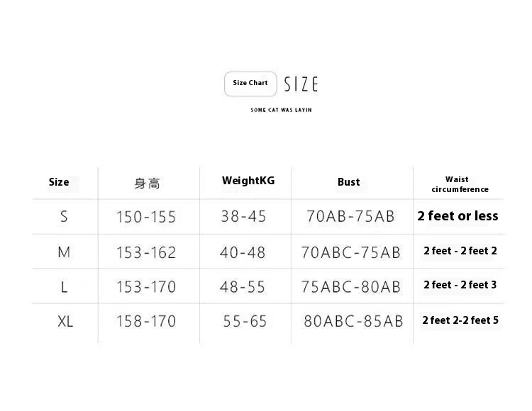
Task: Click the XL size row label
Action: 65,321
